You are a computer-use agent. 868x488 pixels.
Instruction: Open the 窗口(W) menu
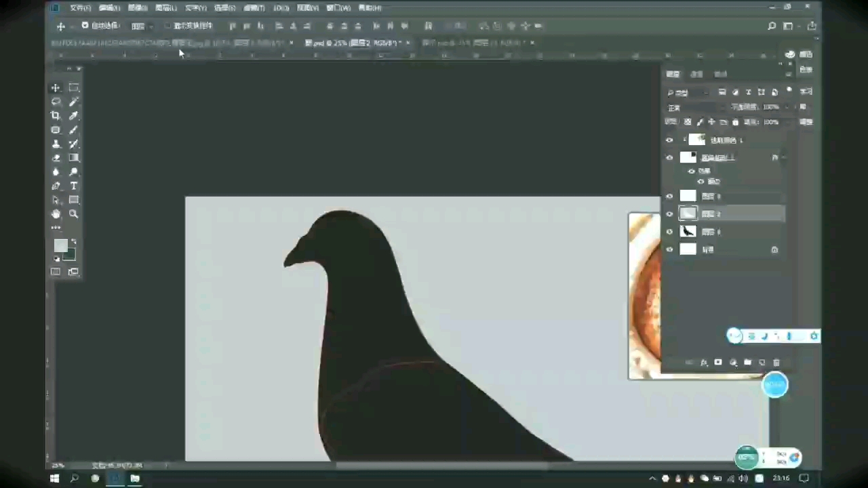pos(338,8)
